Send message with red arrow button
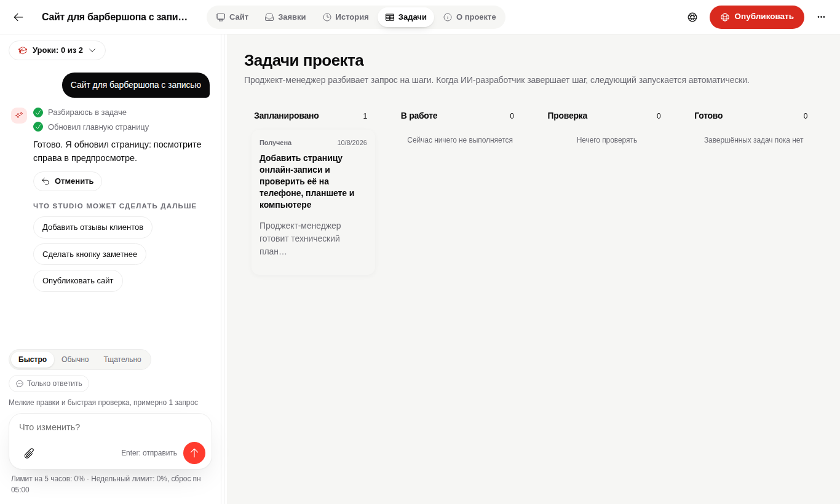 (x=194, y=453)
